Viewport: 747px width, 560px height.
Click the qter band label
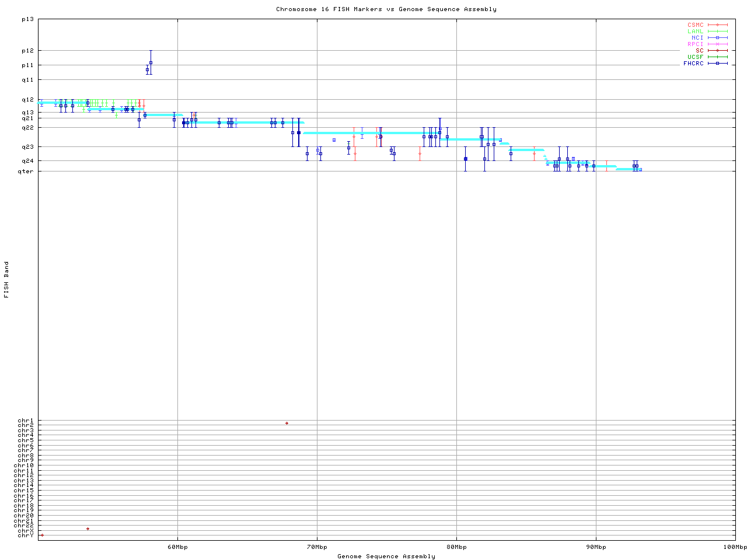pos(26,171)
